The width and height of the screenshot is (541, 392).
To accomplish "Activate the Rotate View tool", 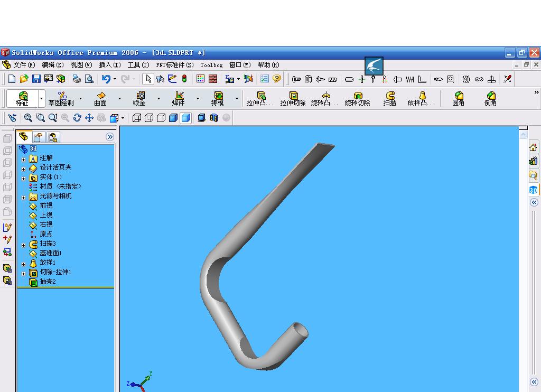I will (77, 118).
